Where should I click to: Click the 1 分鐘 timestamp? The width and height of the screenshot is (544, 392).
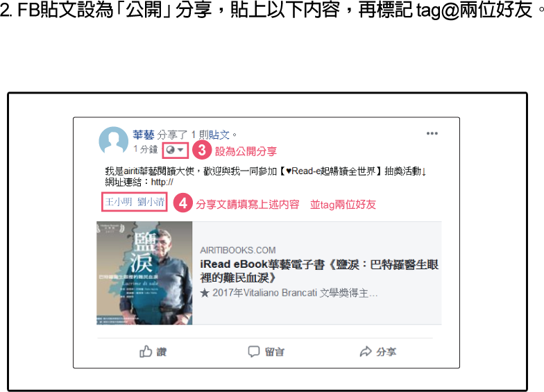point(146,149)
